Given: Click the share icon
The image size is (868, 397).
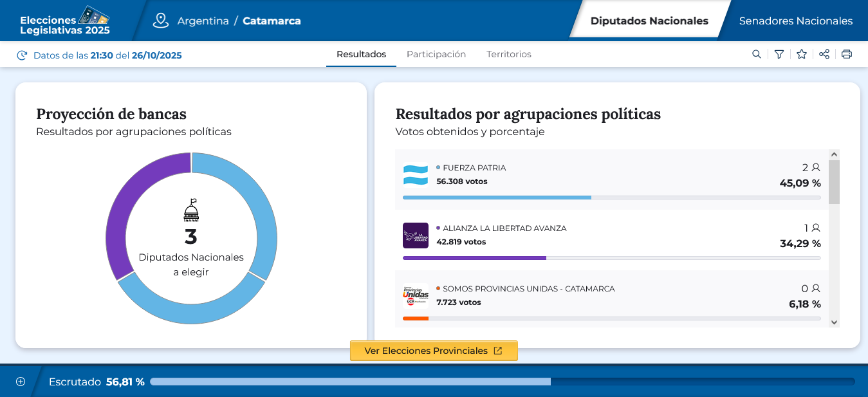Looking at the screenshot, I should [824, 55].
